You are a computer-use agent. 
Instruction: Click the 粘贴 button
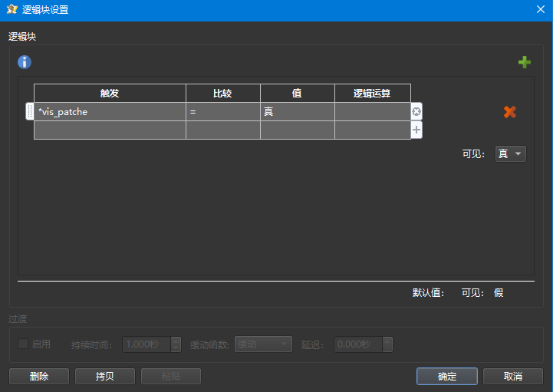171,376
